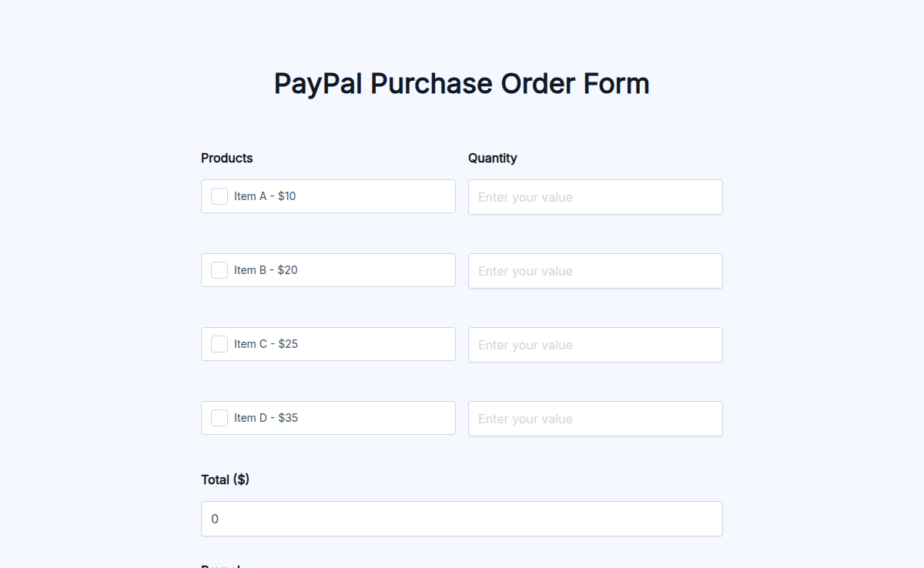Click the Quantity column heading
924x568 pixels.
[x=492, y=158]
